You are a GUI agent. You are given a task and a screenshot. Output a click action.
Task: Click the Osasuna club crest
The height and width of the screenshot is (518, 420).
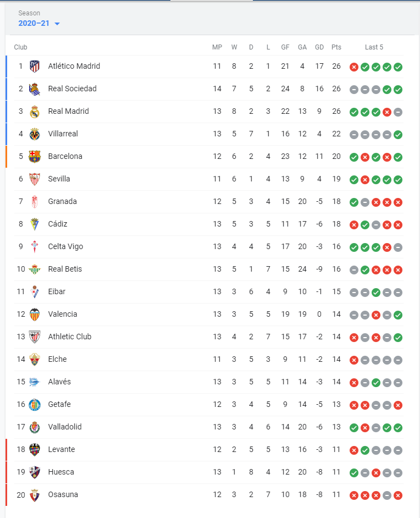(35, 495)
